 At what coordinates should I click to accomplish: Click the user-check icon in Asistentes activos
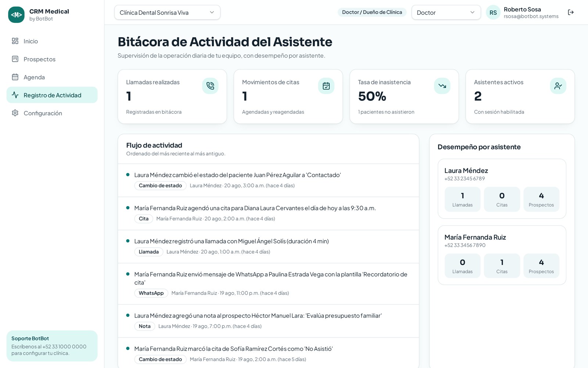[x=558, y=86]
